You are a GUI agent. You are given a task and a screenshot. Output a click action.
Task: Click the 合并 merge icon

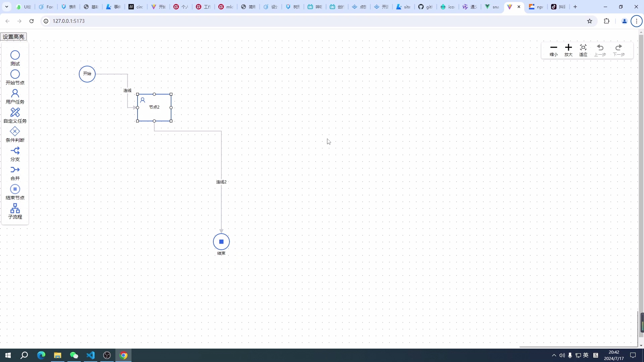point(15,170)
